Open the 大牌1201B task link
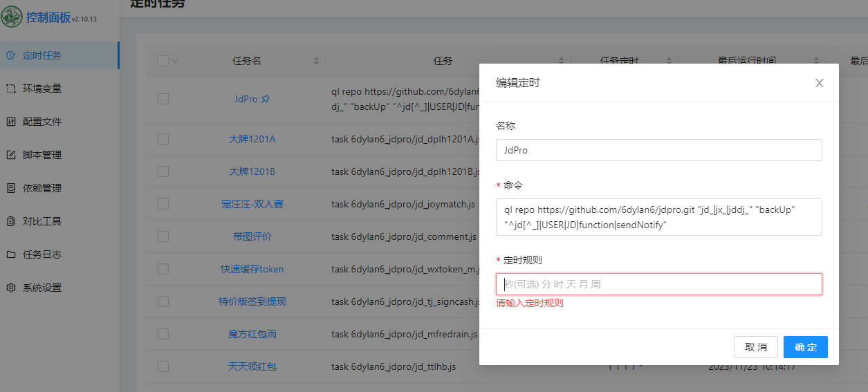The width and height of the screenshot is (868, 392). click(252, 171)
